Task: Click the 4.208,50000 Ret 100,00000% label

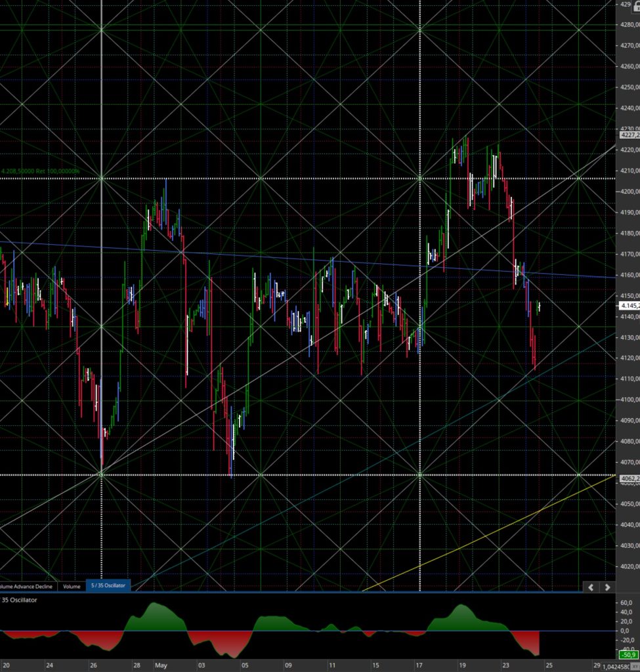Action: pos(40,171)
